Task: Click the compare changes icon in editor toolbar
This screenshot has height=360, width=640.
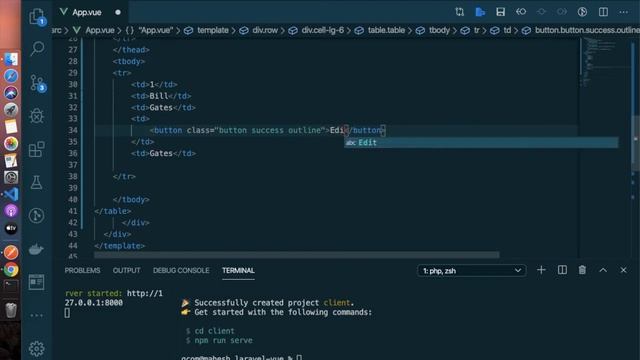Action: click(460, 12)
